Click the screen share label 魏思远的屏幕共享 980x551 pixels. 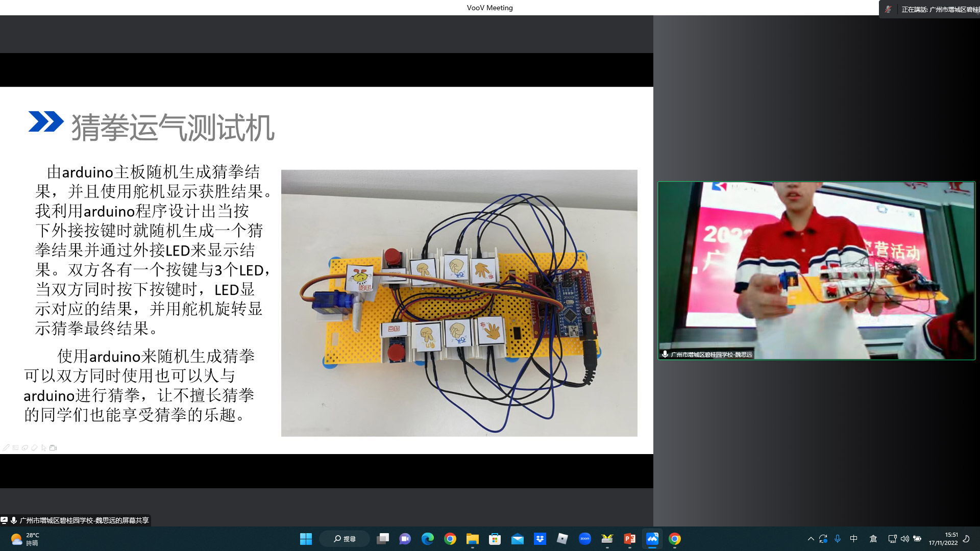tap(84, 520)
